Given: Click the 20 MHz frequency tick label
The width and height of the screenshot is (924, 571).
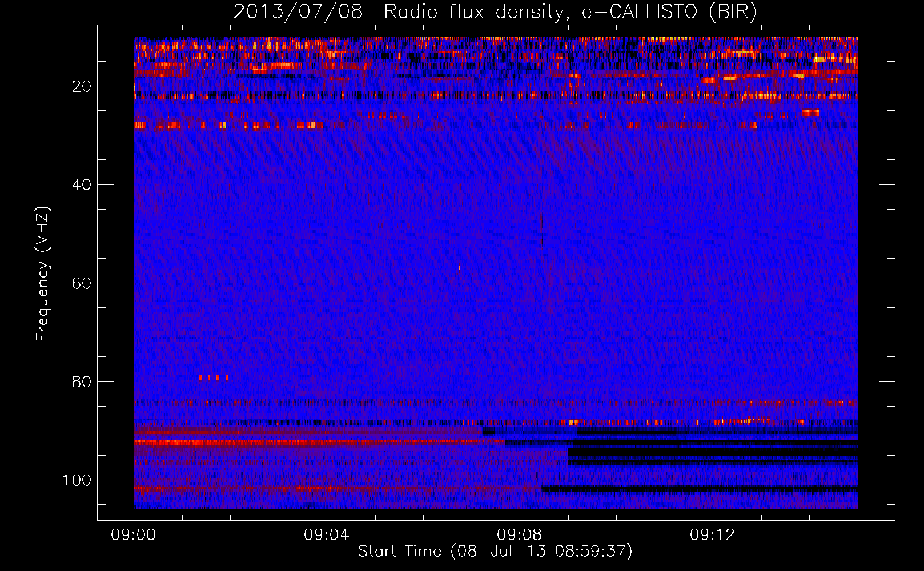Looking at the screenshot, I should [82, 86].
